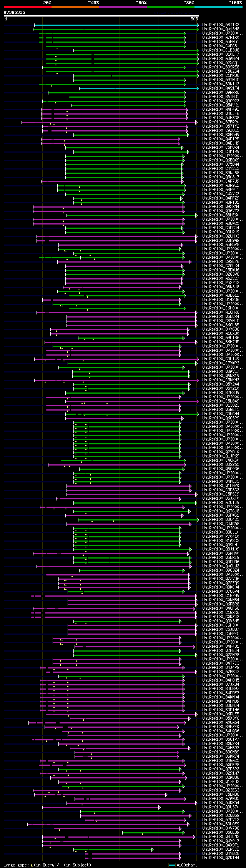Click hit UniRef100_C5LN88

pos(221,795)
